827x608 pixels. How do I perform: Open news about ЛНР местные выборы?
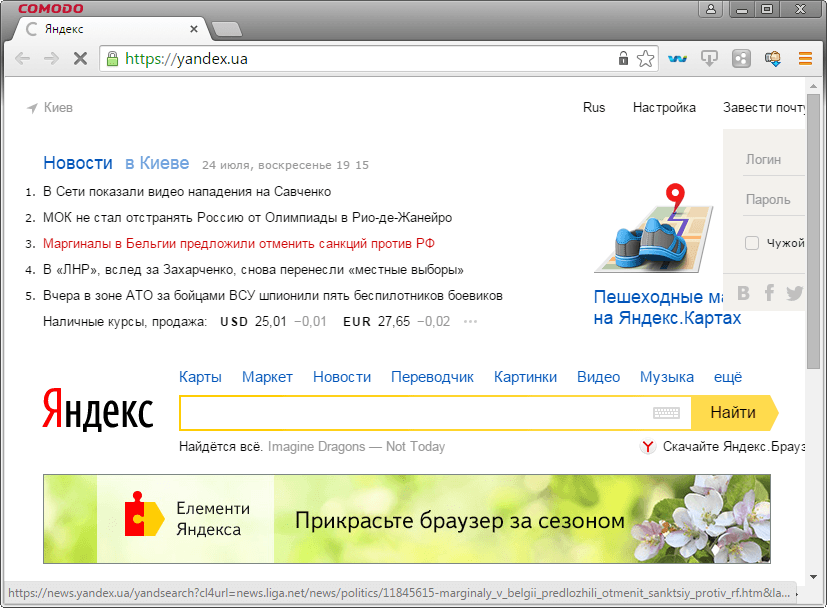[253, 270]
